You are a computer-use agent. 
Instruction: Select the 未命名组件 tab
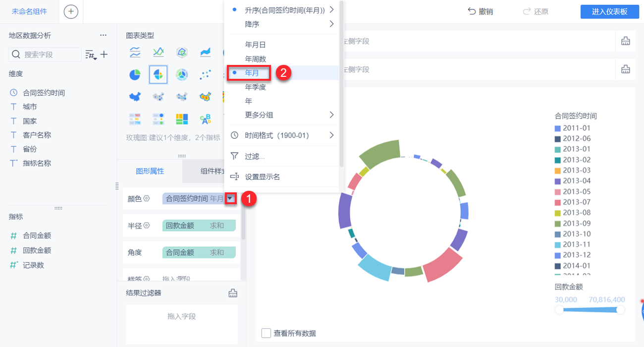pos(29,11)
